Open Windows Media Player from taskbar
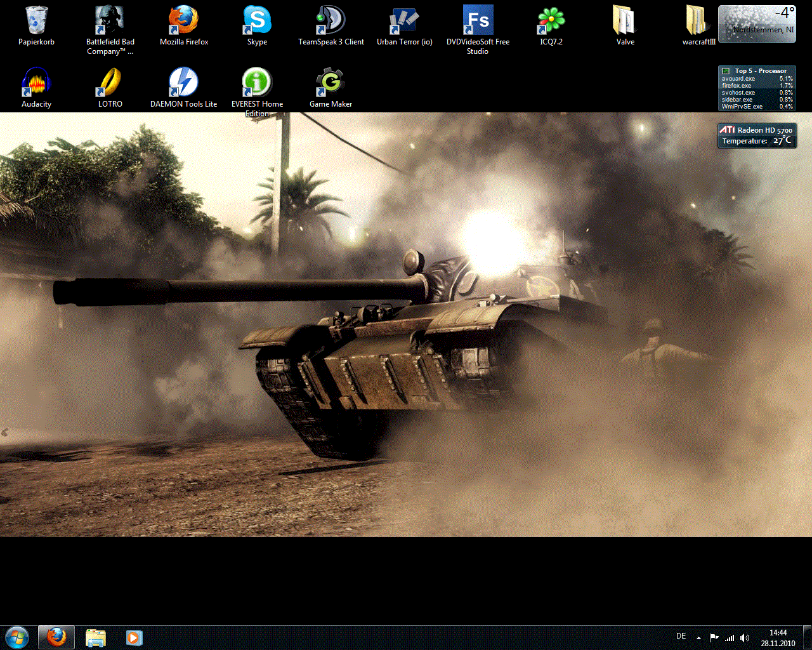 coord(134,637)
